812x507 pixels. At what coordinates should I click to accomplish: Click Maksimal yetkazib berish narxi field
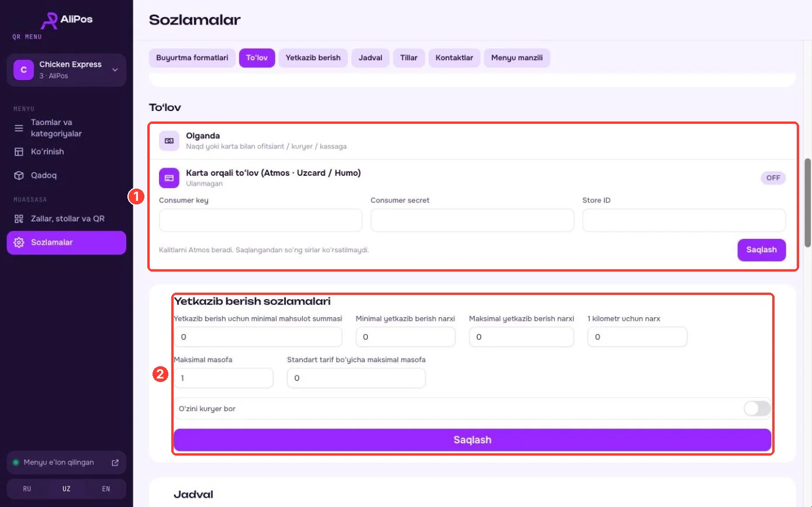521,337
